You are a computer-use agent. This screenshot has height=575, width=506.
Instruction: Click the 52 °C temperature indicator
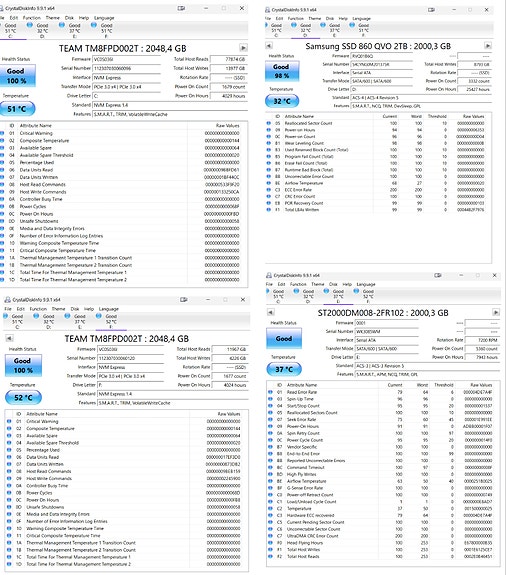tap(23, 398)
